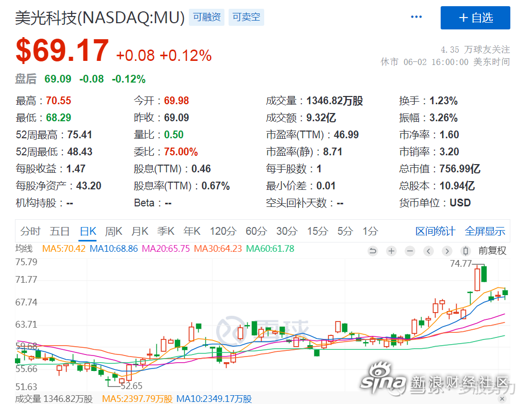Viewport: 532px width, 404px height.
Task: Switch to 分时 chart tab
Action: click(x=30, y=231)
